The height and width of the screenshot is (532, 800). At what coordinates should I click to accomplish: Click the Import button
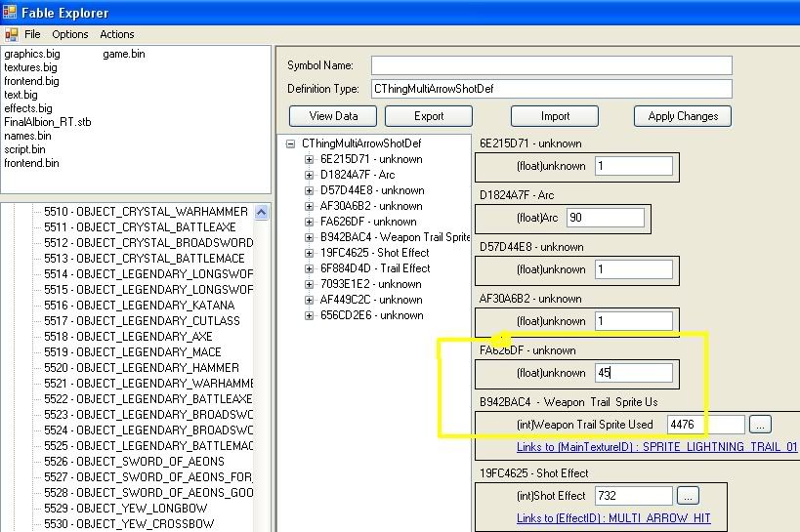[x=555, y=116]
